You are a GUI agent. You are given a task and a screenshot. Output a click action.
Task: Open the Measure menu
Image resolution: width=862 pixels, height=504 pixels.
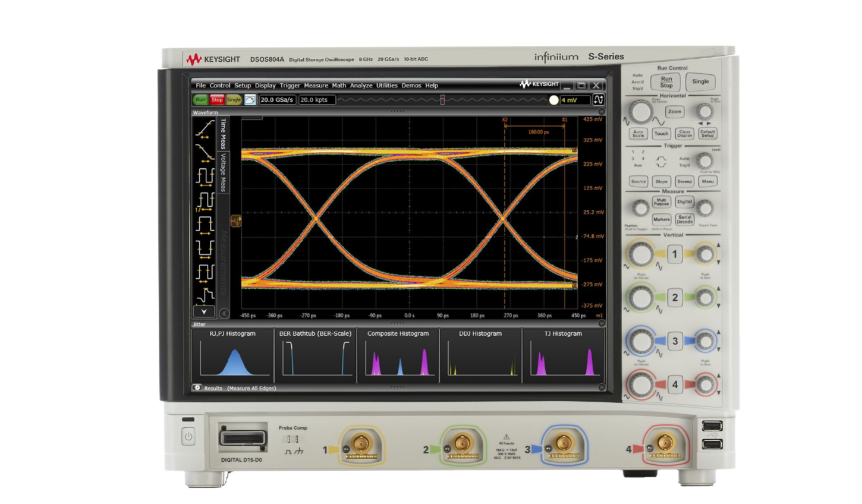pyautogui.click(x=316, y=85)
